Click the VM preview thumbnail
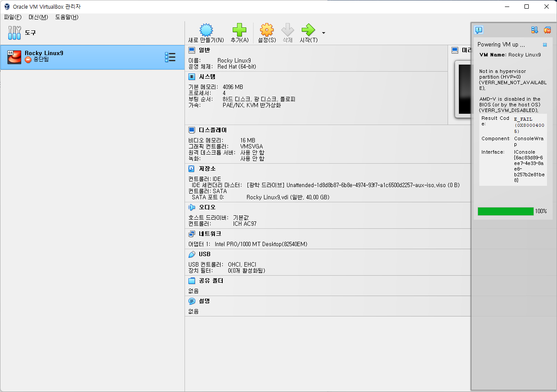Screen dimensions: 557x392 pyautogui.click(x=463, y=89)
